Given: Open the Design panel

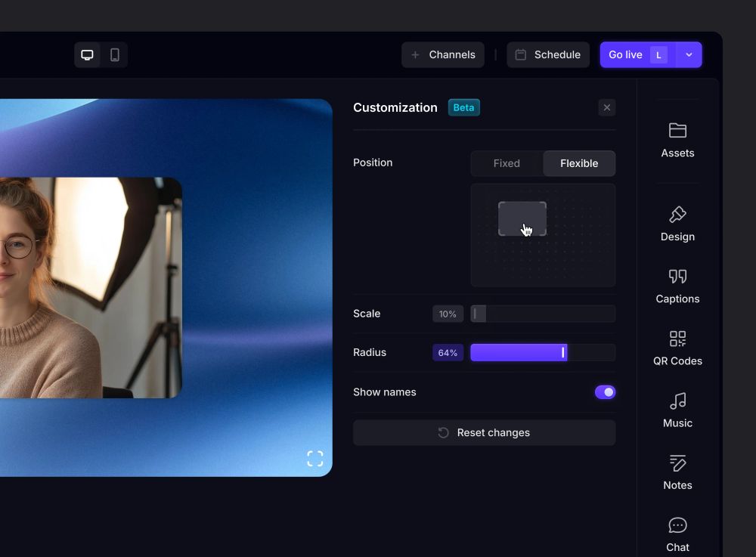Looking at the screenshot, I should point(677,224).
